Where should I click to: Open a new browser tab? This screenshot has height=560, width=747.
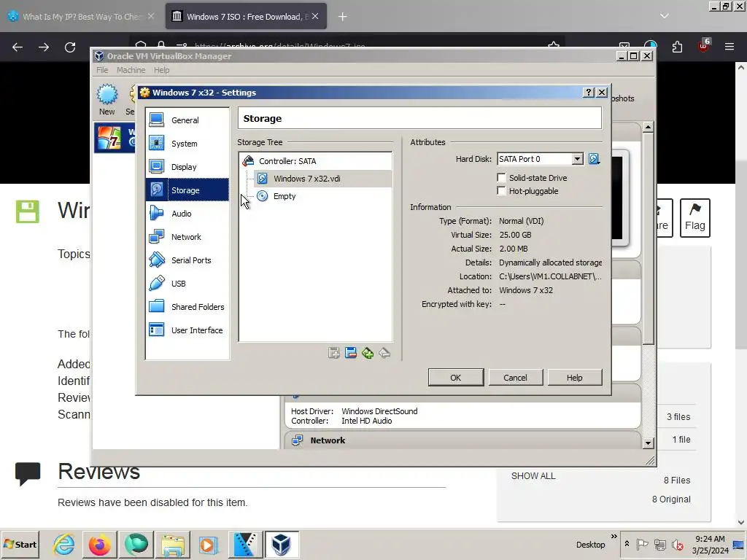[343, 17]
